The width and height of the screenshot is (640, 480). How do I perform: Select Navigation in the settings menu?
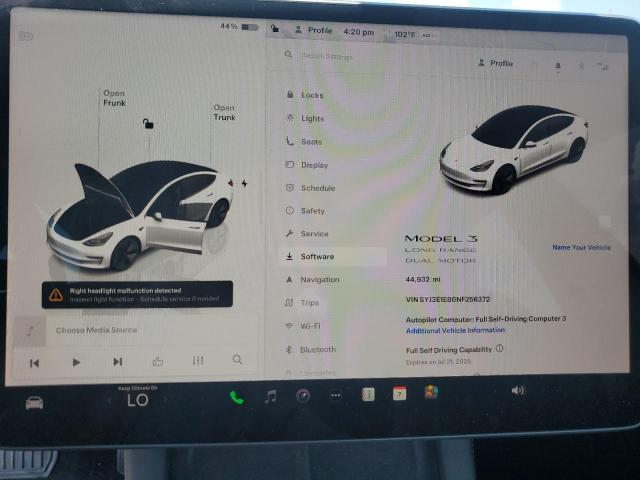[x=319, y=279]
